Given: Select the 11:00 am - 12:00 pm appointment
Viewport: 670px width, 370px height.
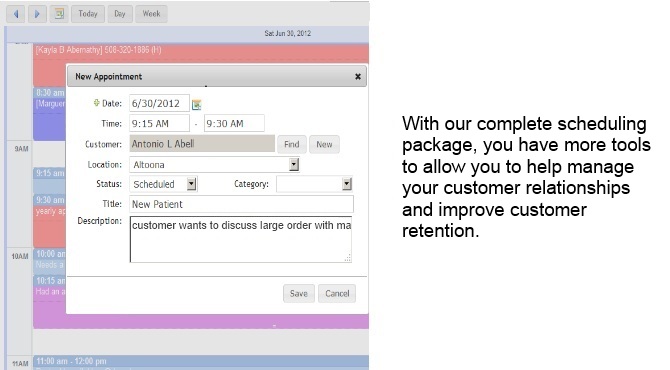Looking at the screenshot, I should [201, 362].
